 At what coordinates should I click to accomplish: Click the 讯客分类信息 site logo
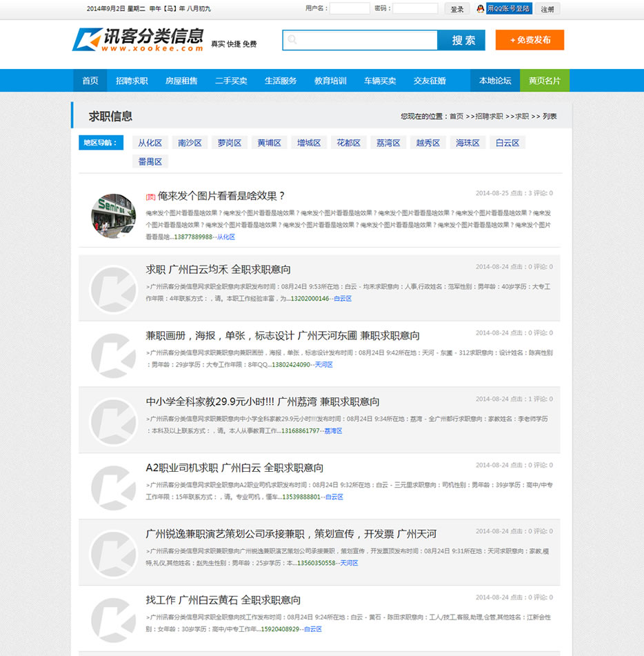tap(138, 40)
